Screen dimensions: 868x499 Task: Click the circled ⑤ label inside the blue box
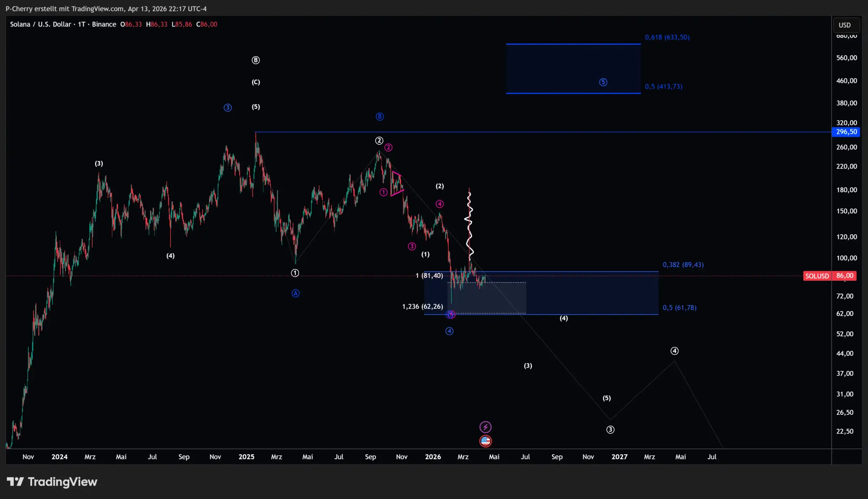[603, 82]
